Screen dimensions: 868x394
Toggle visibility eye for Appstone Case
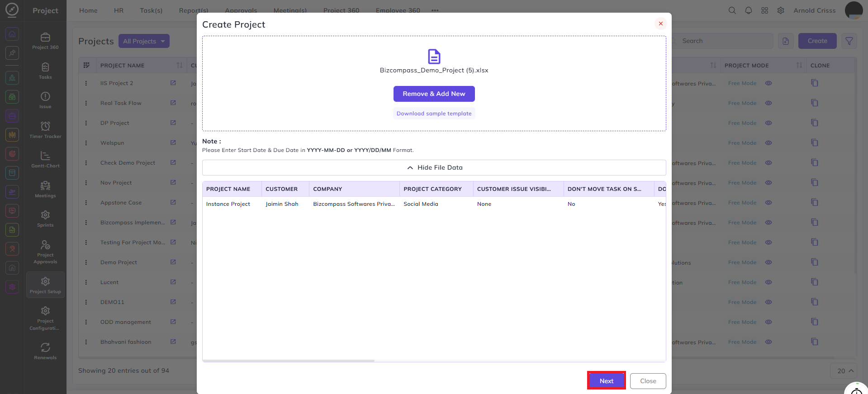768,203
